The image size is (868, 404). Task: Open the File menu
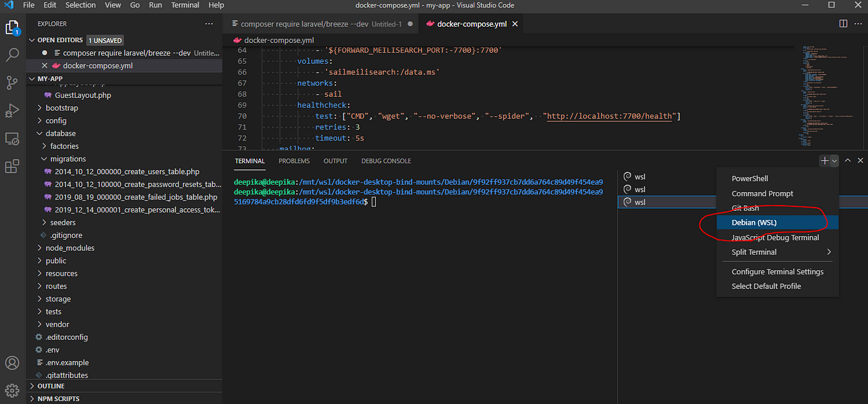click(x=29, y=5)
